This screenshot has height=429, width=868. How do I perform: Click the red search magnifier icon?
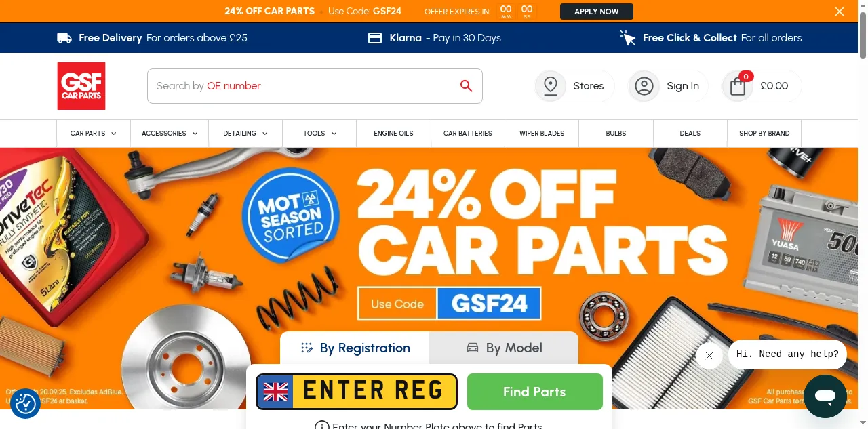click(x=466, y=85)
